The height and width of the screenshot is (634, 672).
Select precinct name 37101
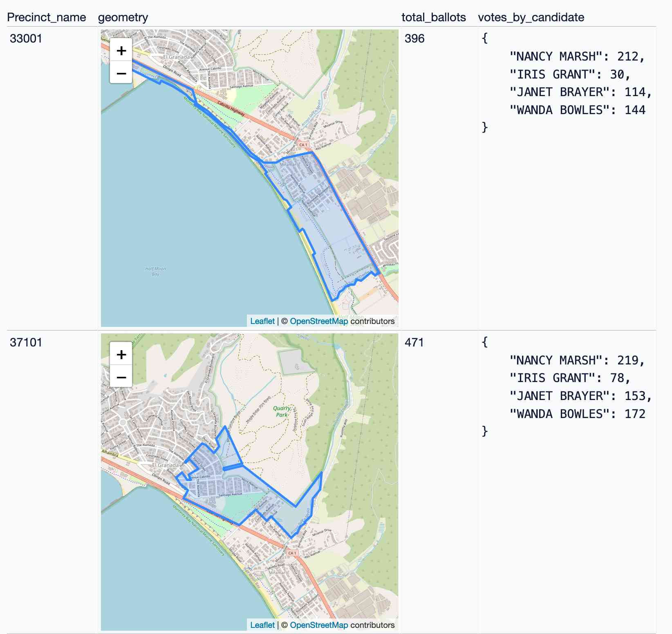click(26, 342)
